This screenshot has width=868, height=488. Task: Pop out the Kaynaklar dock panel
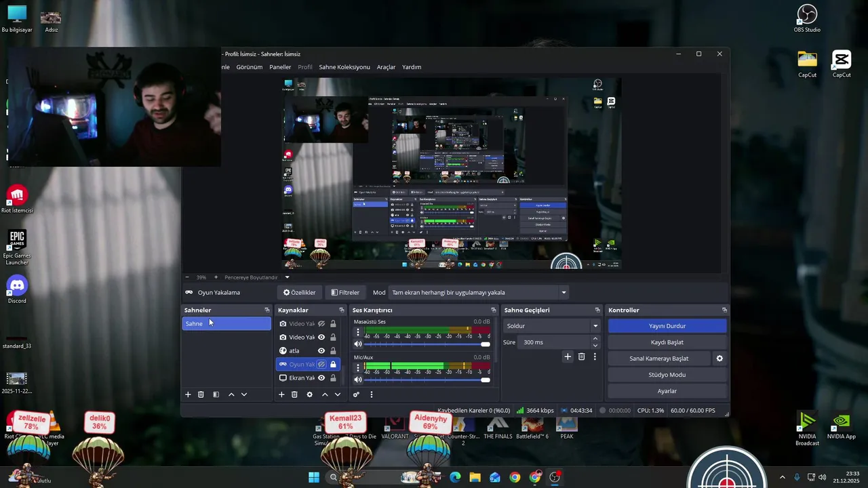coord(341,310)
